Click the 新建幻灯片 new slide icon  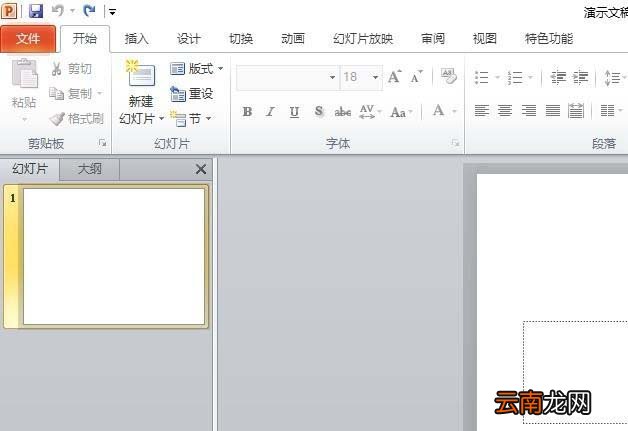[x=140, y=73]
